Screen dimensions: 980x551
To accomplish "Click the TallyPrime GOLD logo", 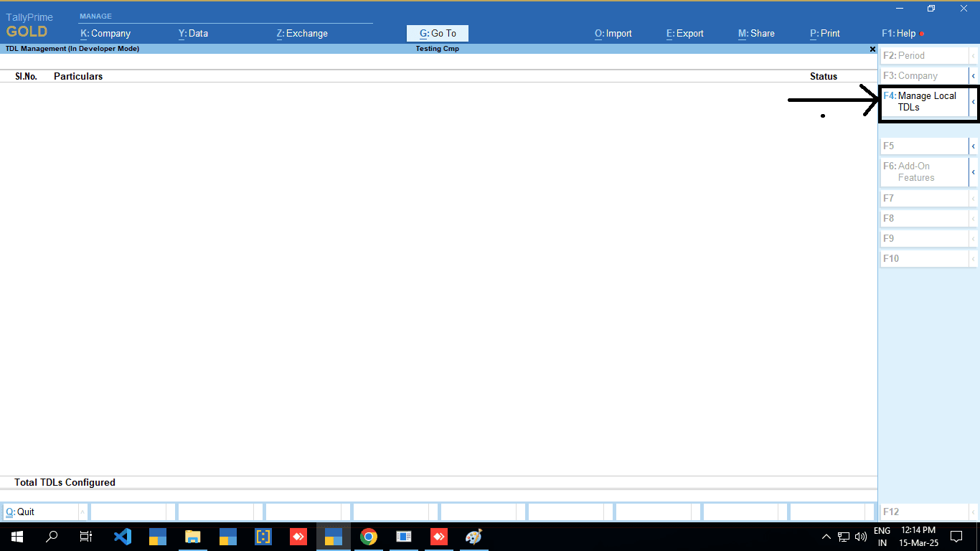I will pos(29,25).
